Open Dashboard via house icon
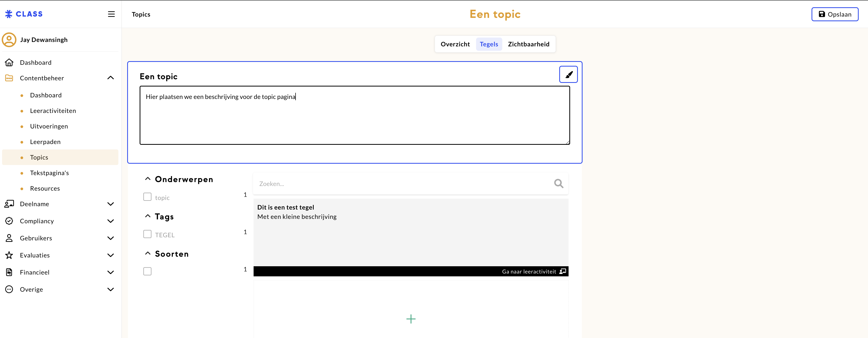 click(9, 63)
